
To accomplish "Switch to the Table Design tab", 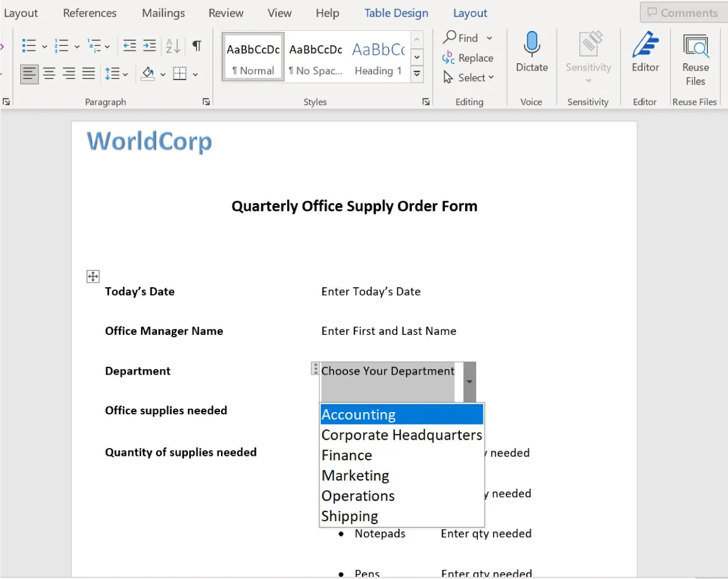I will pyautogui.click(x=396, y=12).
